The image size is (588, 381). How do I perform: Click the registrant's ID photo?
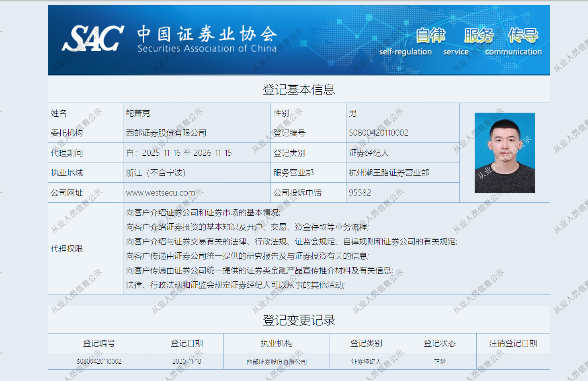[x=504, y=153]
